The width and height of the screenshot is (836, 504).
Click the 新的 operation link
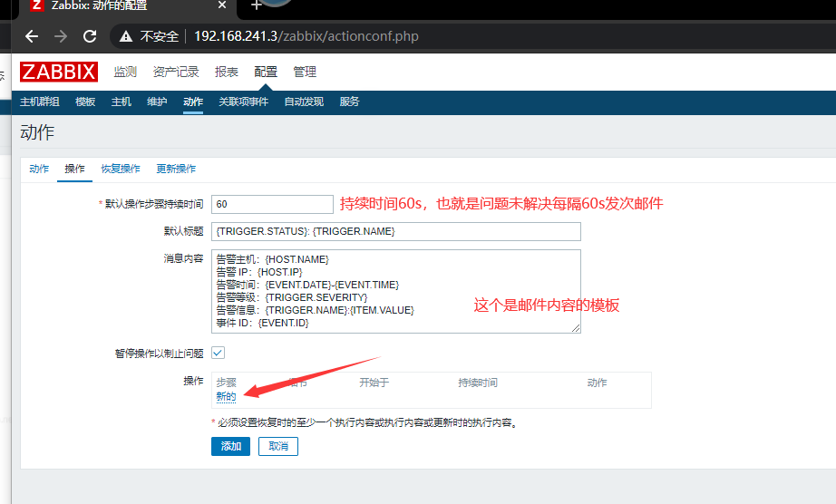[226, 396]
